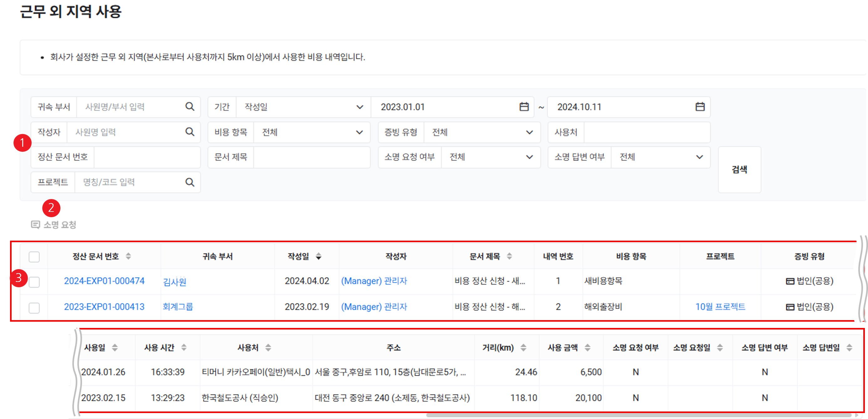Click the 검색 button
The image size is (868, 419).
[x=739, y=169]
